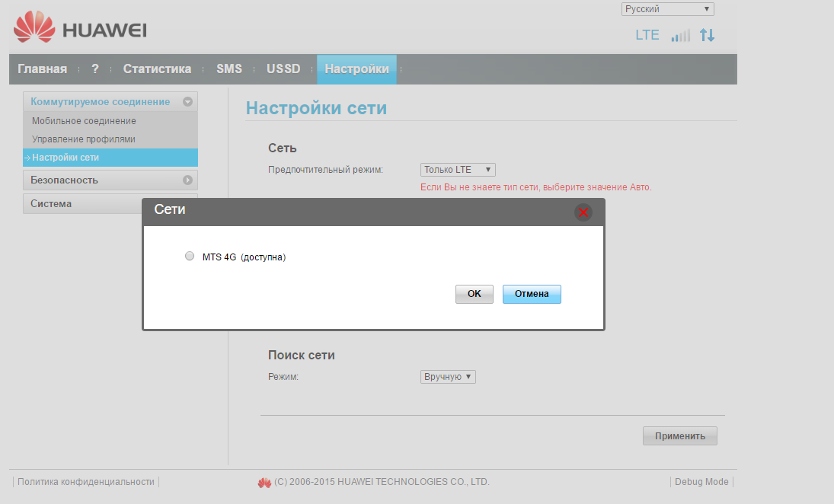Image resolution: width=834 pixels, height=504 pixels.
Task: Close the Сети dialog with red X
Action: pyautogui.click(x=583, y=212)
